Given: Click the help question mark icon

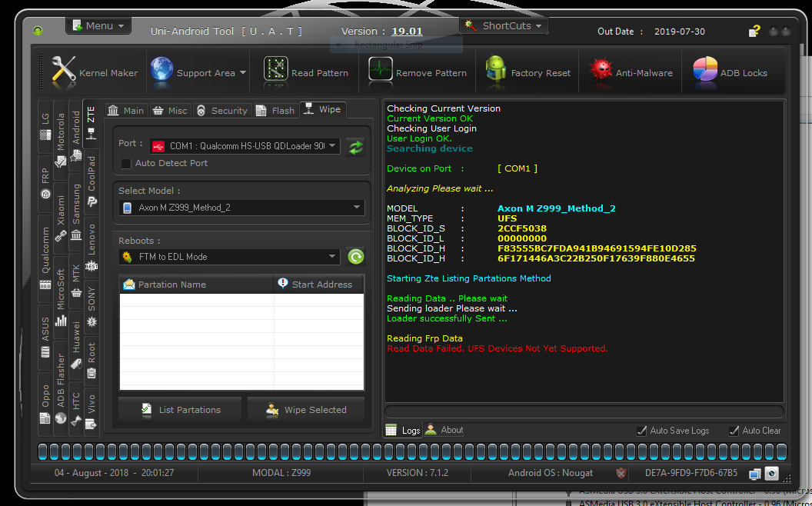Looking at the screenshot, I should click(754, 31).
